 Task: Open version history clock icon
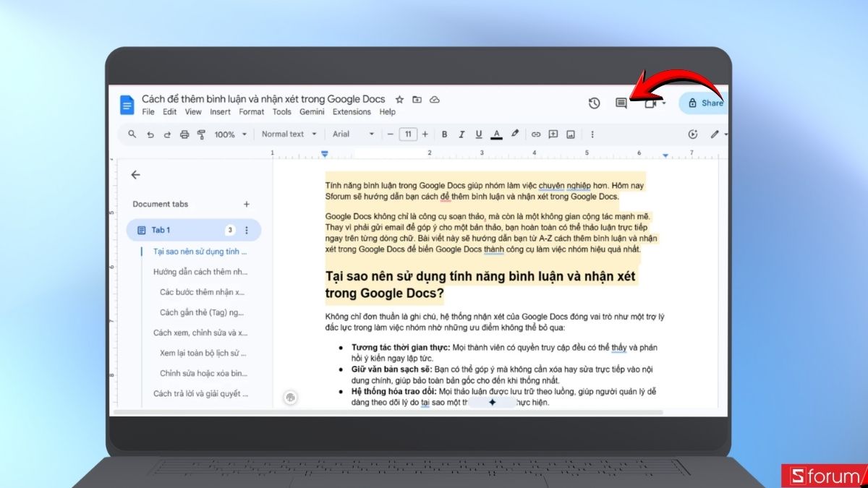(595, 103)
